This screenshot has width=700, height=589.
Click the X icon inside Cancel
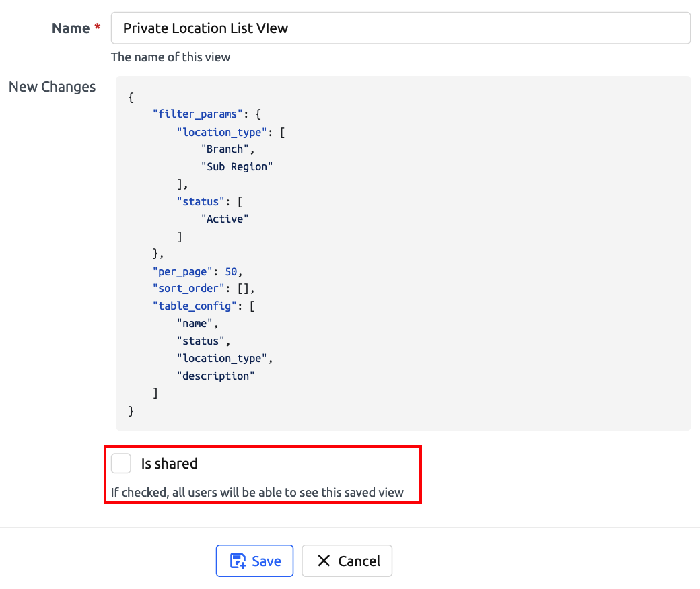click(x=324, y=561)
